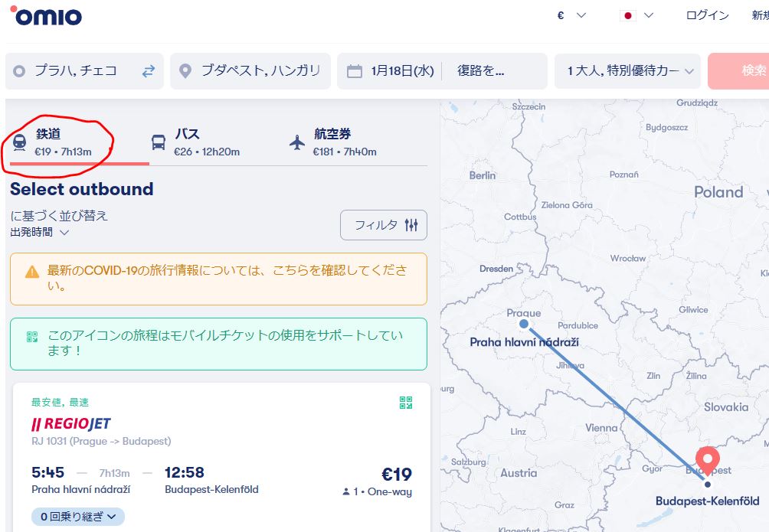Click the airplane icon in 航空券 tab
Screen dimensions: 769x532
297,142
